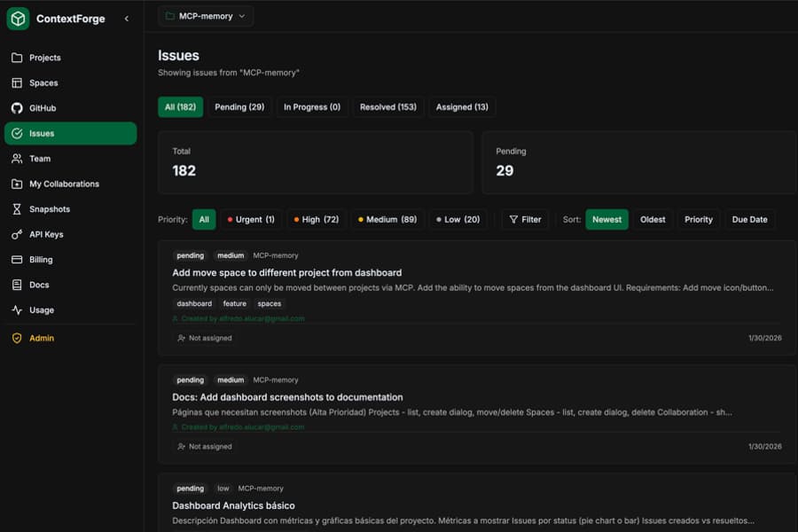Viewport: 798px width, 532px height.
Task: Sort issues by Due Date
Action: (749, 219)
